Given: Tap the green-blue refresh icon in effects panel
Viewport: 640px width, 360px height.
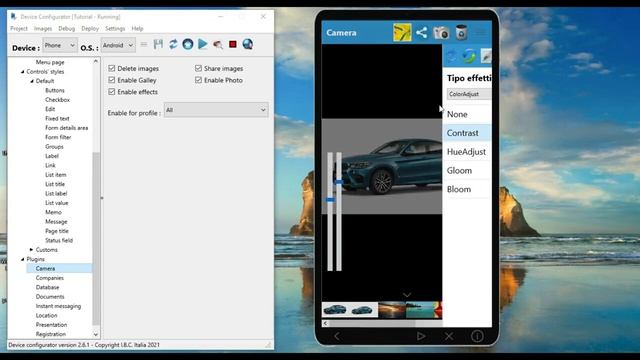Looking at the screenshot, I should point(469,56).
